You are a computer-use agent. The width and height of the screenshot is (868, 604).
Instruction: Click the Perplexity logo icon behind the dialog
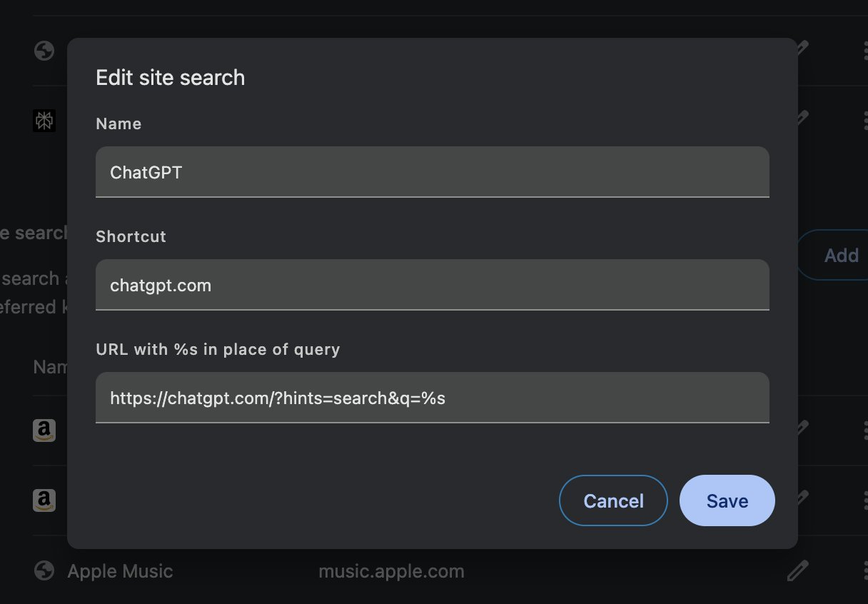pyautogui.click(x=44, y=120)
